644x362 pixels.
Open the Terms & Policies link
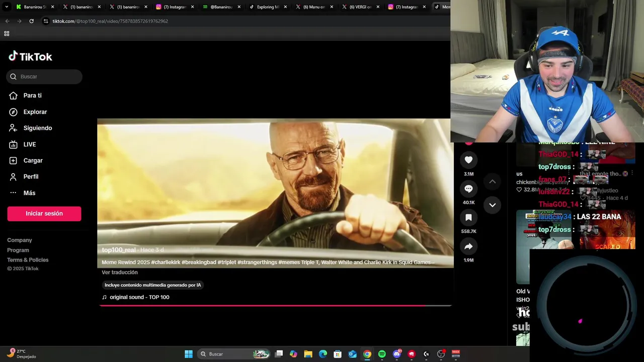[x=28, y=260]
